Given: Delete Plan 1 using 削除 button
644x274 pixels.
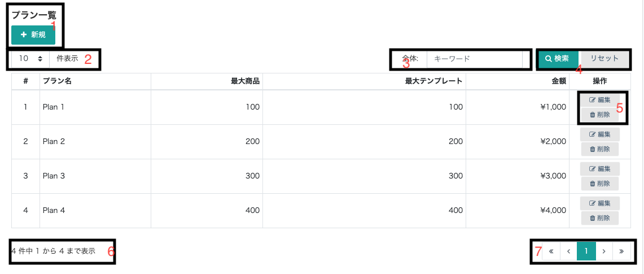Looking at the screenshot, I should (x=599, y=115).
